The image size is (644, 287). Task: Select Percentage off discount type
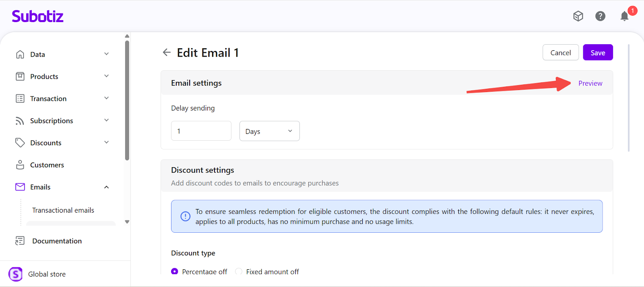point(175,271)
